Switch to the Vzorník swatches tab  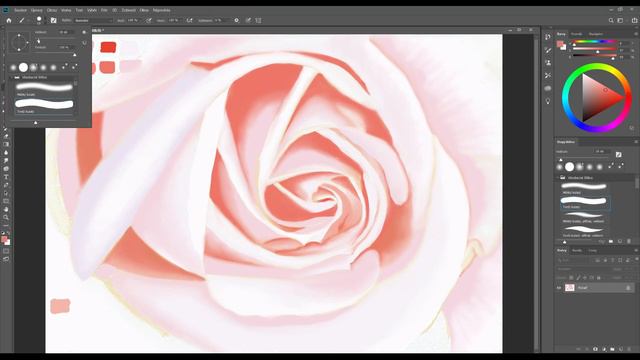[576, 34]
